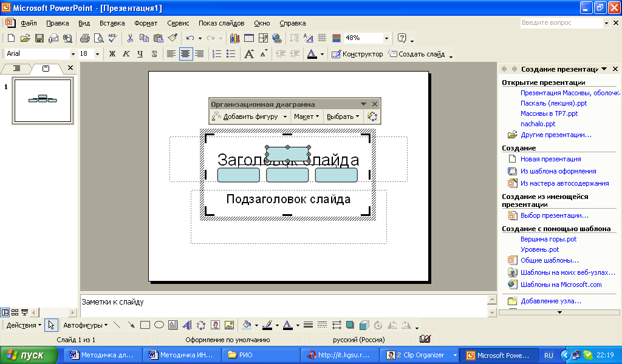Pick fill color bucket

247,325
